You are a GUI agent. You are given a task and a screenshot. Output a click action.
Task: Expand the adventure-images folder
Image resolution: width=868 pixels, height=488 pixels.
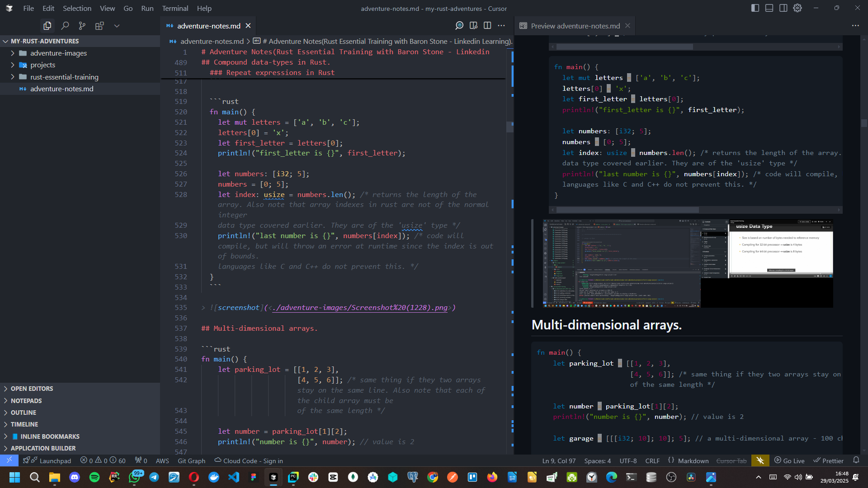tap(58, 53)
